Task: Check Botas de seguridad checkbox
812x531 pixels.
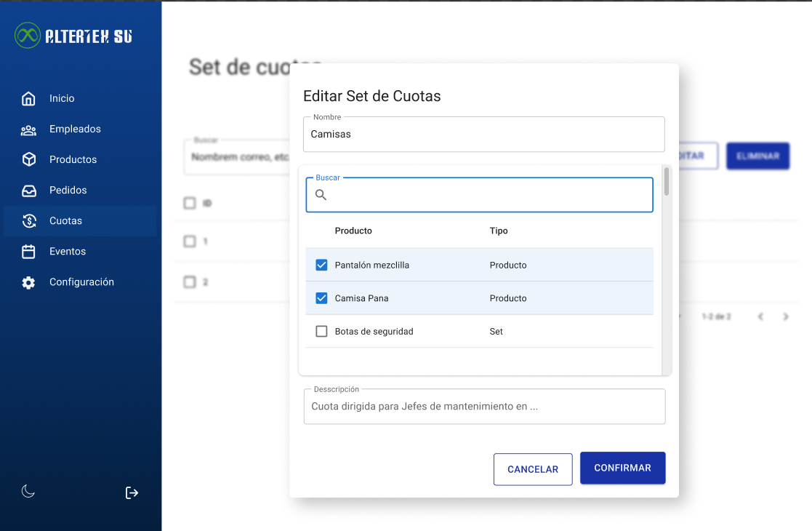Action: click(321, 332)
